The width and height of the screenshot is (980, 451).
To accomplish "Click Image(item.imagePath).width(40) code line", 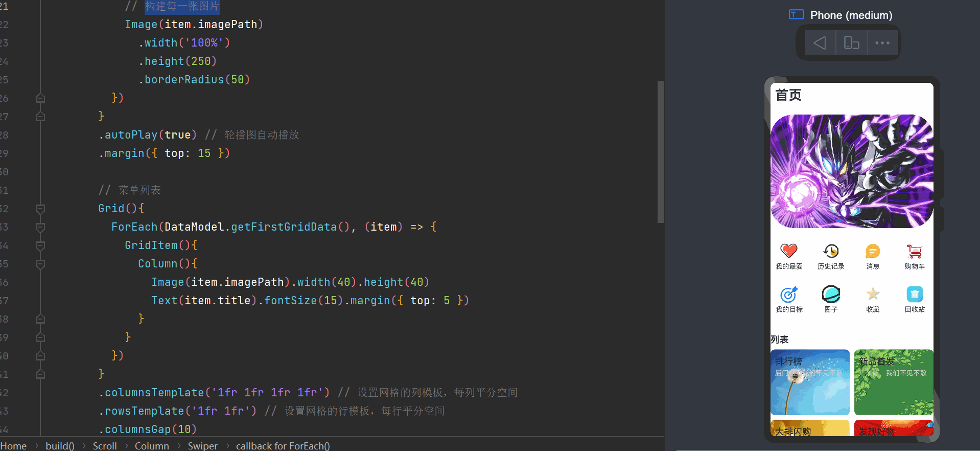I will [x=290, y=282].
